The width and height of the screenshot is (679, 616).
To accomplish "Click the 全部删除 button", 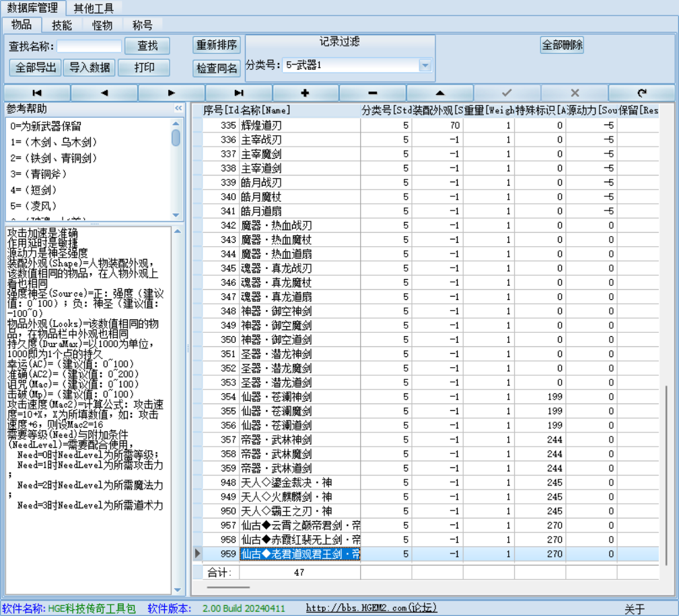I will [562, 45].
